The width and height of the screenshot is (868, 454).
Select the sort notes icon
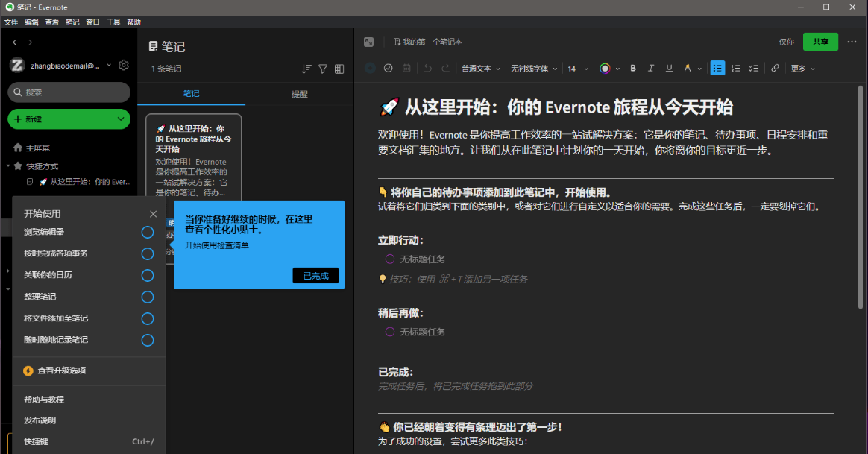pyautogui.click(x=306, y=69)
